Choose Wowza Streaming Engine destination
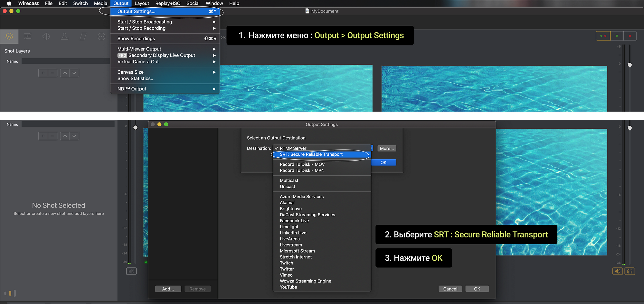The width and height of the screenshot is (644, 304). tap(322, 281)
